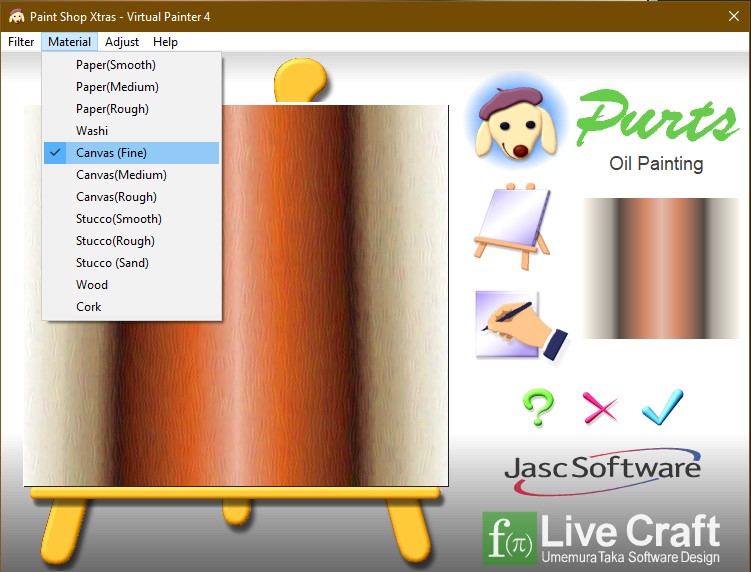Screen dimensions: 751x572
Task: Click the hand drawing with pen icon
Action: click(522, 326)
